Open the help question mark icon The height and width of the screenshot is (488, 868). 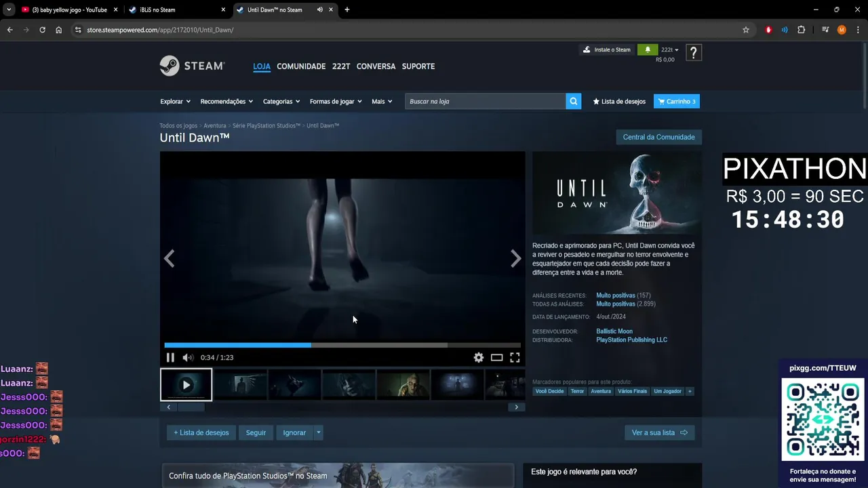(x=693, y=53)
